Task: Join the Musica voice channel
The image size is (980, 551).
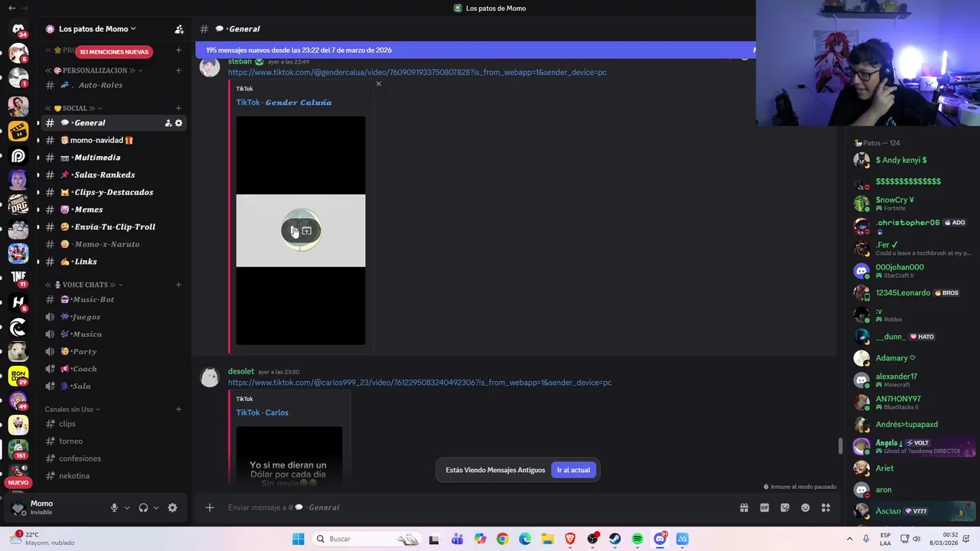Action: (114, 334)
